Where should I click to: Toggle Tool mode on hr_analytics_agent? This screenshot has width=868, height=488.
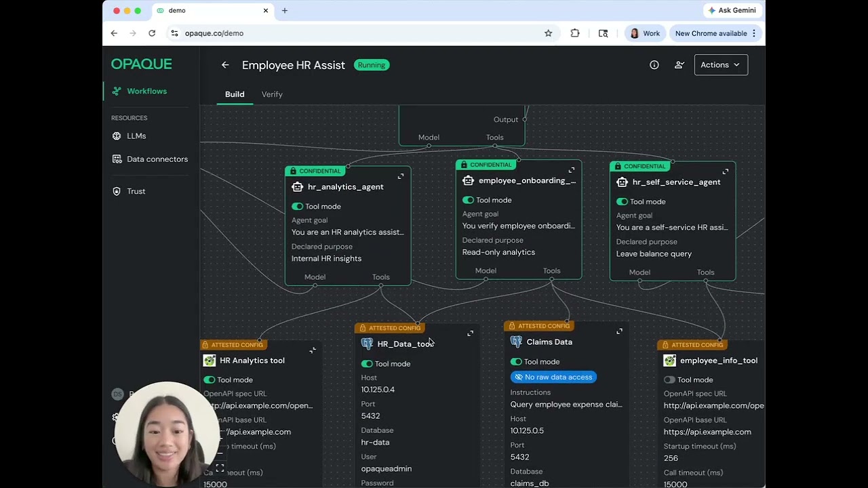pyautogui.click(x=297, y=206)
